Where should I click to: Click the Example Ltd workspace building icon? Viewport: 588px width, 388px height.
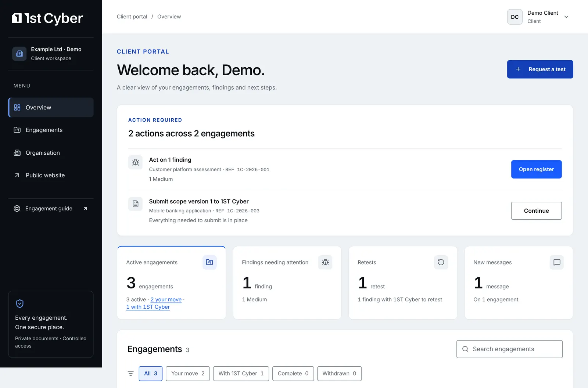click(x=19, y=54)
